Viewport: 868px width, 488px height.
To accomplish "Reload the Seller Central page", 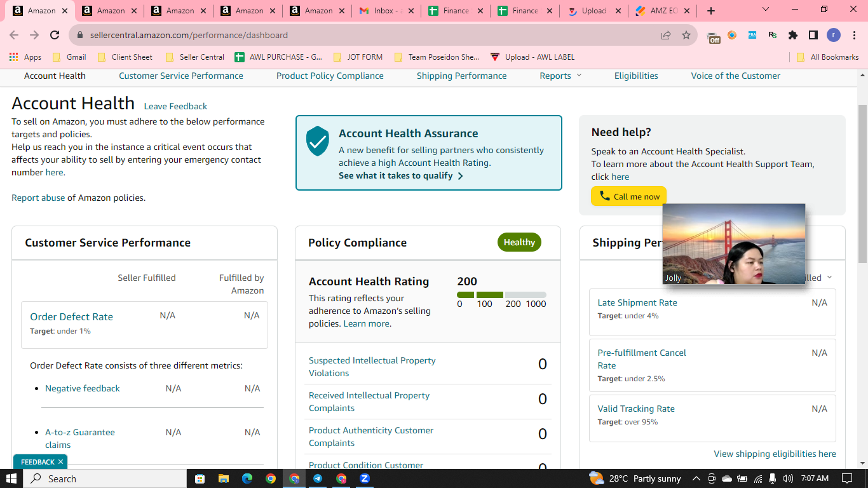I will pos(55,35).
